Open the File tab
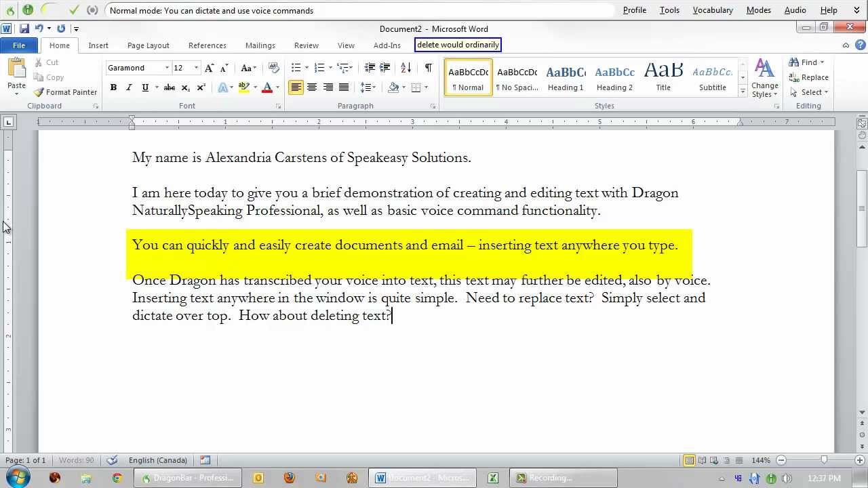This screenshot has width=868, height=488. tap(19, 45)
